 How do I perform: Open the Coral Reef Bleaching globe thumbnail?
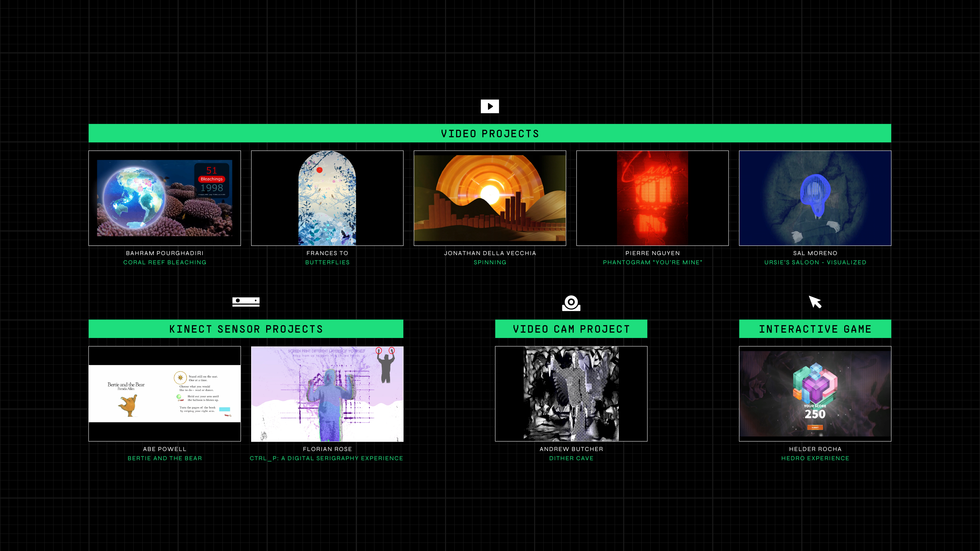[x=165, y=198]
